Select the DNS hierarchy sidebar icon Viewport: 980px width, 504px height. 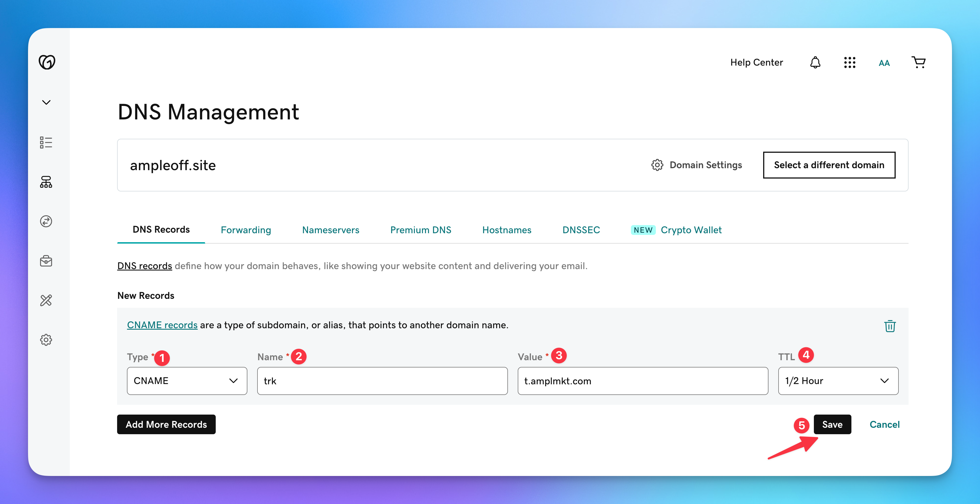[46, 182]
